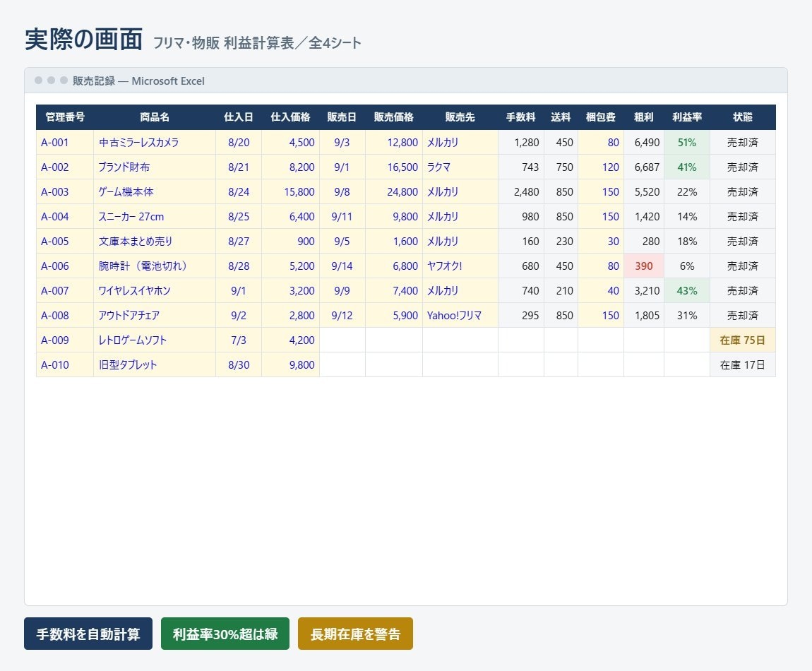Click the レトロゲームソフト product cell
812x671 pixels.
(x=155, y=340)
